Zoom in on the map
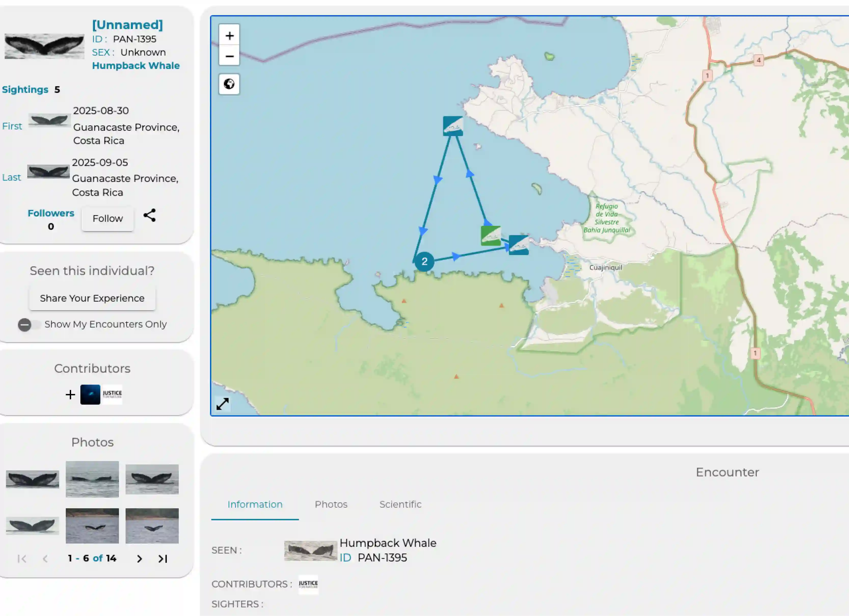849x616 pixels. 229,36
